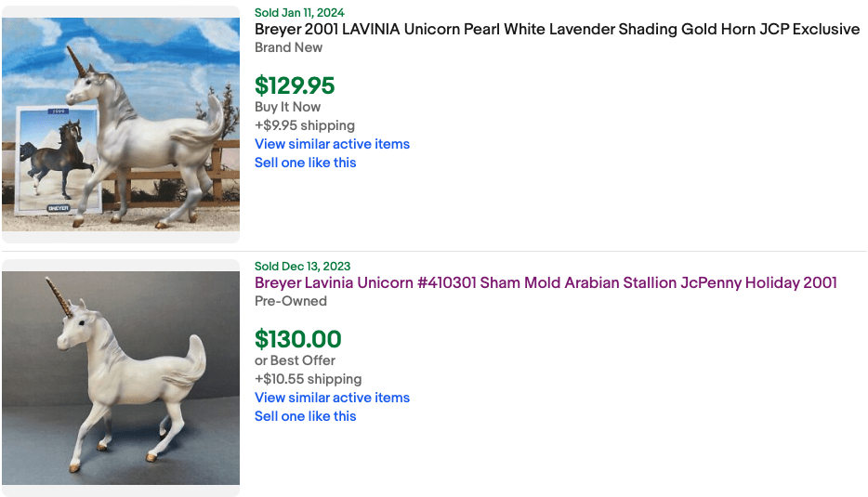Click View similar active items under $130.00 listing
Viewport: 868px width, 497px height.
pyautogui.click(x=332, y=398)
